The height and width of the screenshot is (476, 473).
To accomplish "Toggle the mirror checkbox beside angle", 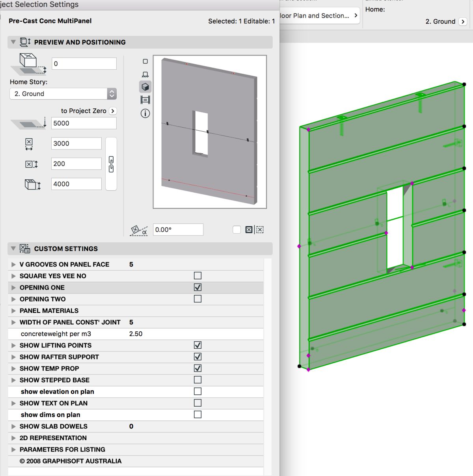I will pos(237,230).
